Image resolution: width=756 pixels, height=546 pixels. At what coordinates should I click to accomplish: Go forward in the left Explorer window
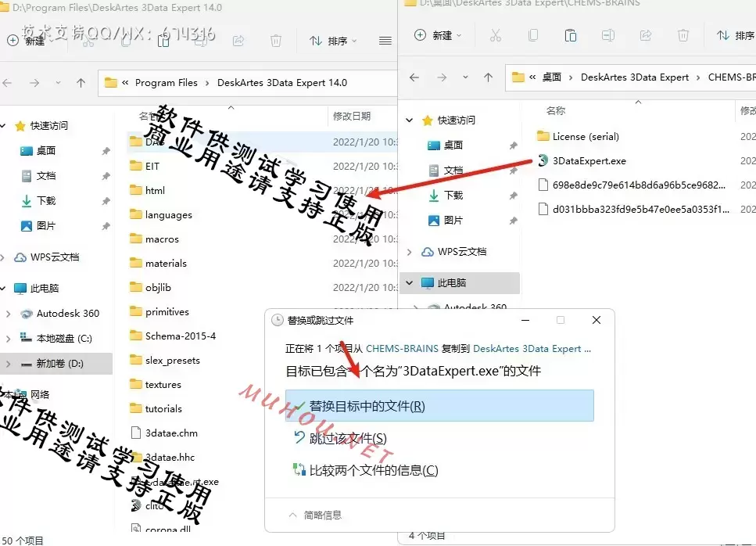[34, 82]
